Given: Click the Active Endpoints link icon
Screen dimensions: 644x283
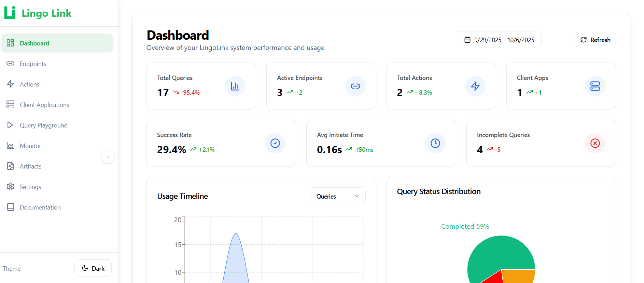Looking at the screenshot, I should click(355, 86).
